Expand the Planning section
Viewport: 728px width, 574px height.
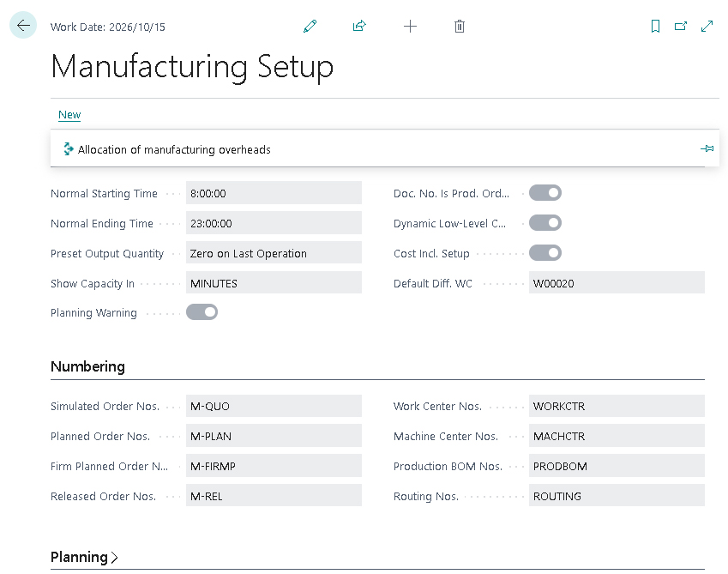tap(84, 557)
